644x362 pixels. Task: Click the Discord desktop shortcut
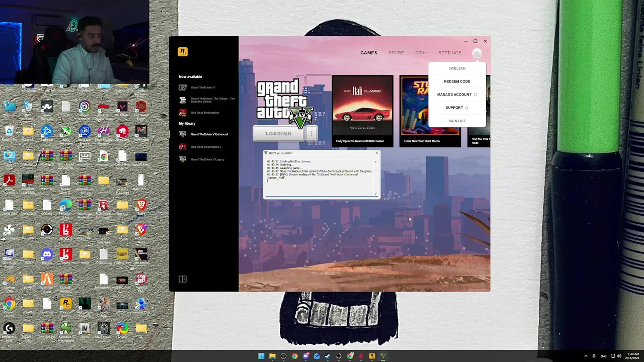(x=47, y=257)
